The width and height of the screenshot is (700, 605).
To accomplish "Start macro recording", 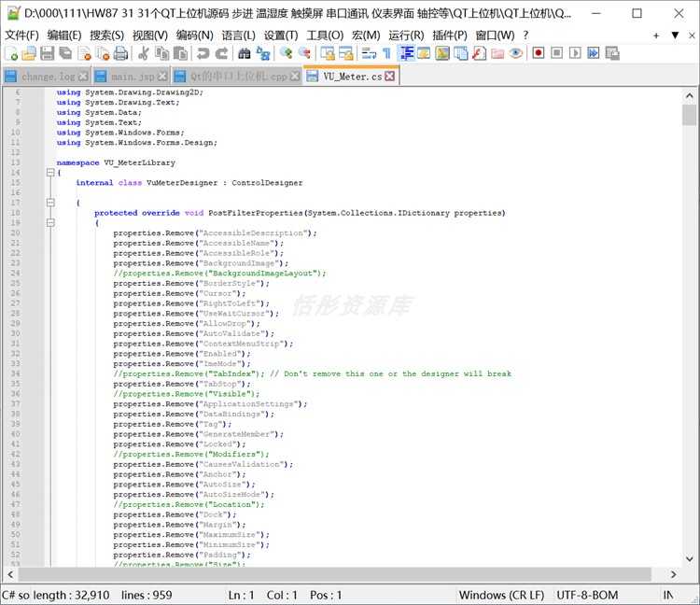I will tap(539, 53).
